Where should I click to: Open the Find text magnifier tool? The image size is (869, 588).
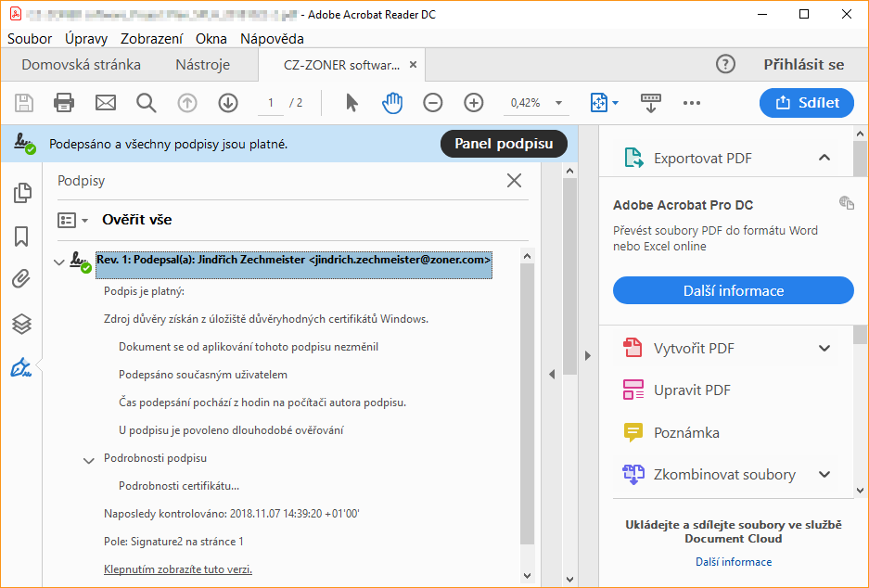pos(147,103)
